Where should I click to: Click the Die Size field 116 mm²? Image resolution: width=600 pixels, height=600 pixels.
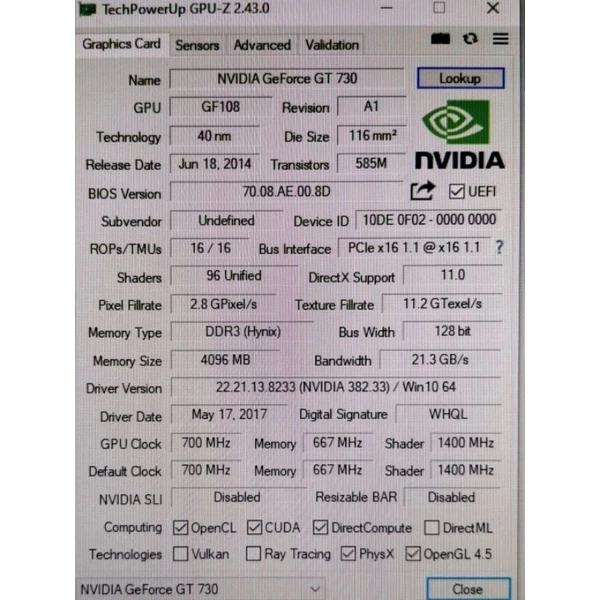371,135
